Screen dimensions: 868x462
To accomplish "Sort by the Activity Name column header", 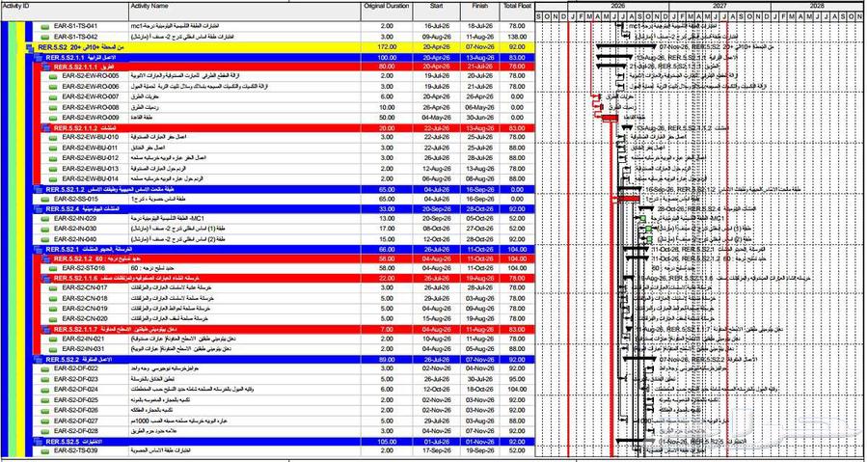I will (x=245, y=12).
